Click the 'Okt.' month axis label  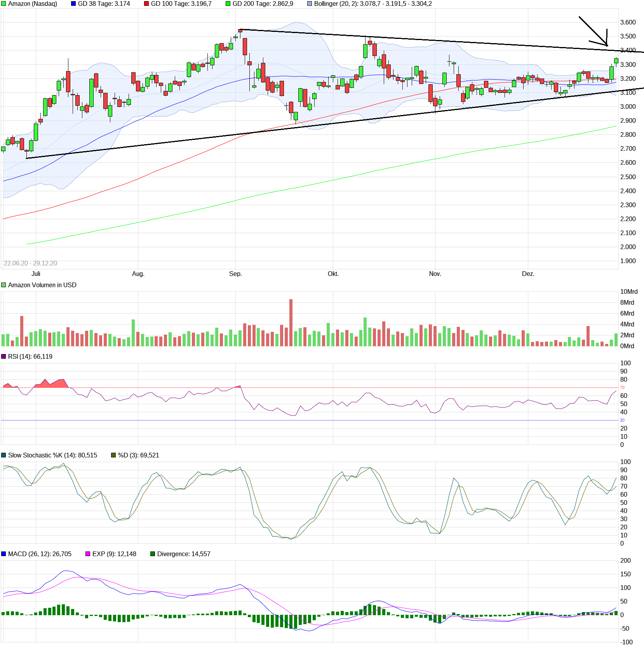tap(333, 274)
